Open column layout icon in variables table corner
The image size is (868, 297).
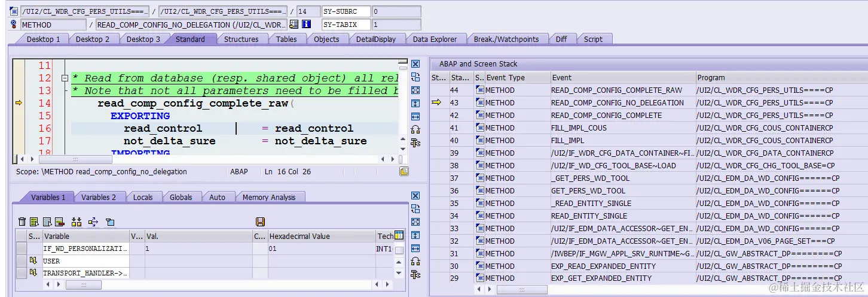[x=399, y=236]
